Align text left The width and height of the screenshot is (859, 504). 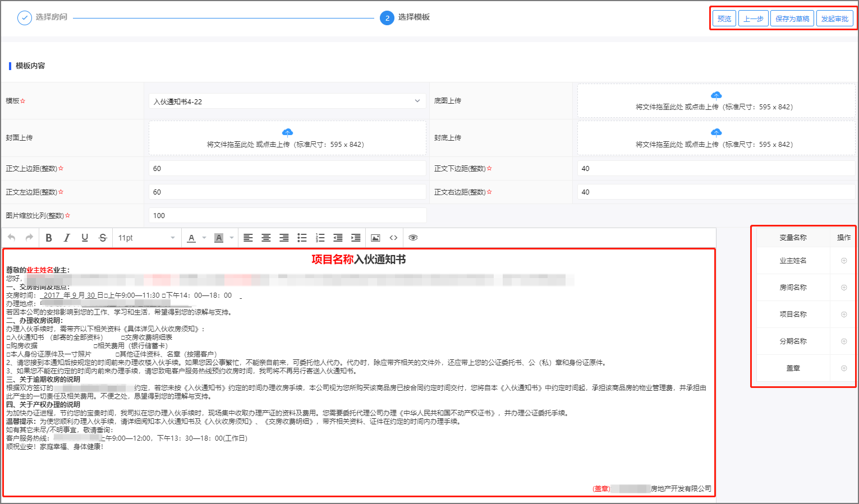coord(248,238)
